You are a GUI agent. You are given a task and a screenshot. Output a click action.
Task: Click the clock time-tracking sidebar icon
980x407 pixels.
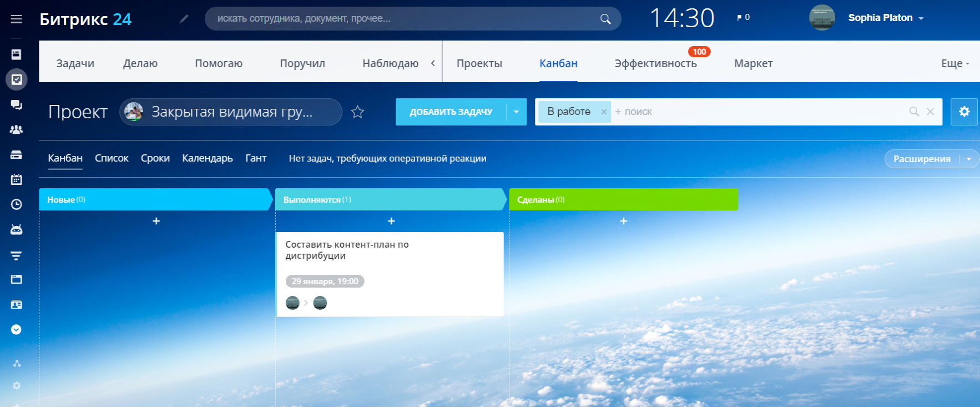point(17,204)
